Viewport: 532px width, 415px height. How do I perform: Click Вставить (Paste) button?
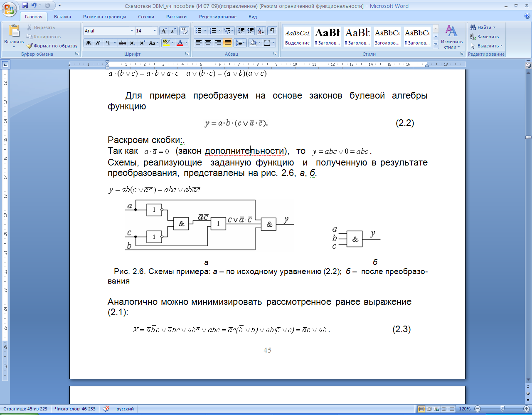click(14, 36)
